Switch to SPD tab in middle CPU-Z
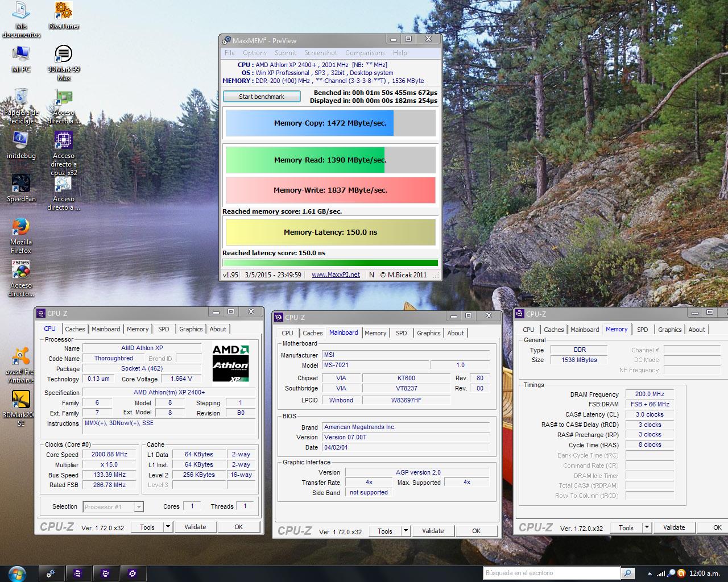 402,333
